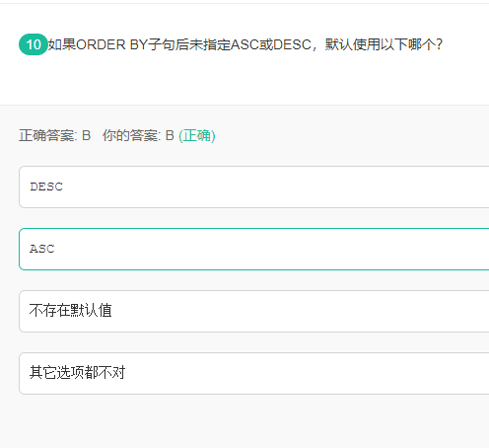489x448 pixels.
Task: Select the 其它选项都不对 answer option
Action: (x=254, y=373)
